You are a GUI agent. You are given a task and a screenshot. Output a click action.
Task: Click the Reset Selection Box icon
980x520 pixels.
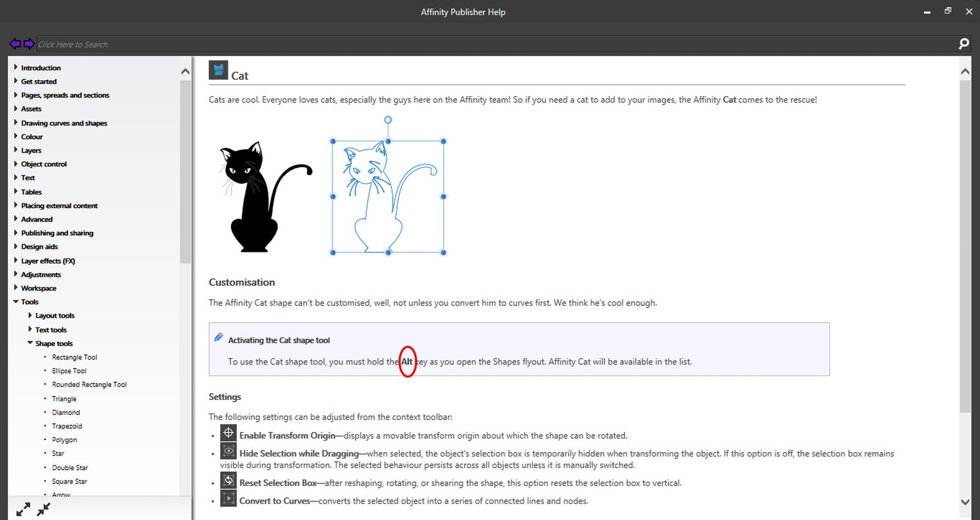click(228, 480)
